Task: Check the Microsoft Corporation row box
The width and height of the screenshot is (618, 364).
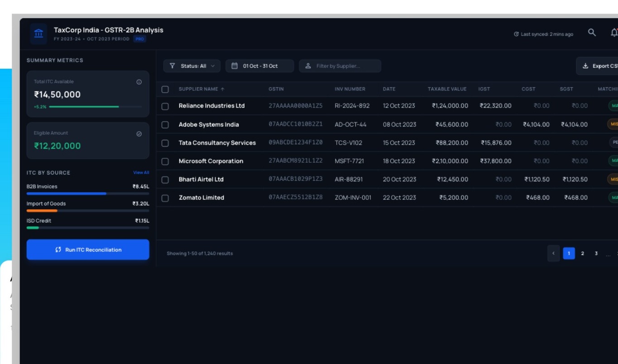Action: [165, 161]
